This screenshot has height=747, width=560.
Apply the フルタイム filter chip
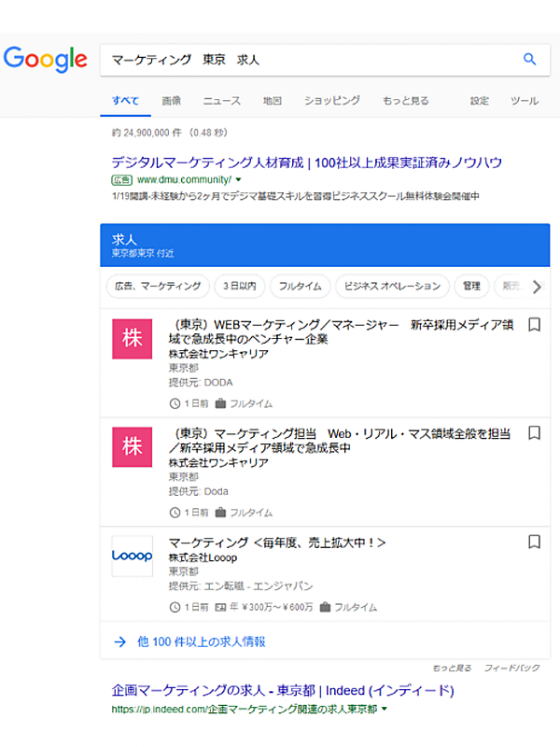point(300,286)
